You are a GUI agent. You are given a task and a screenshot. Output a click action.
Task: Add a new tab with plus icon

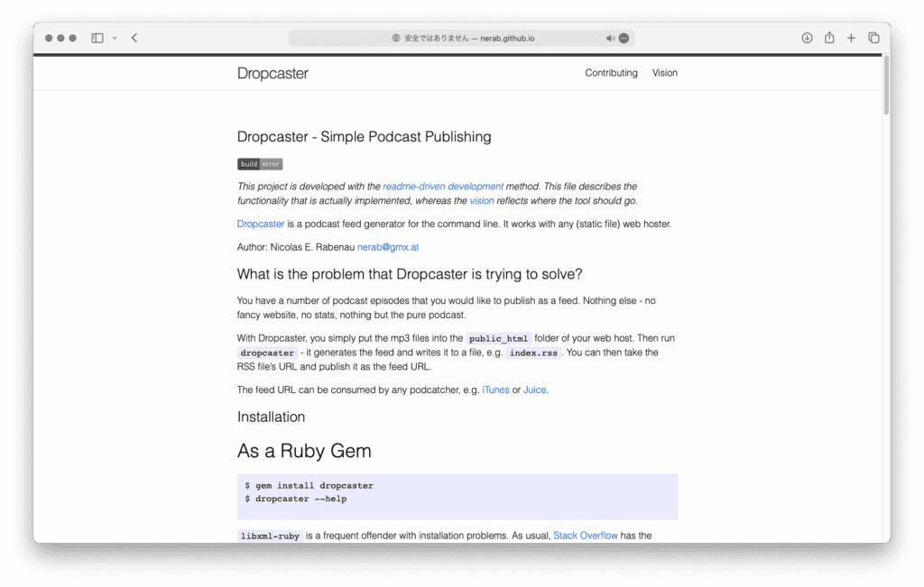click(851, 38)
